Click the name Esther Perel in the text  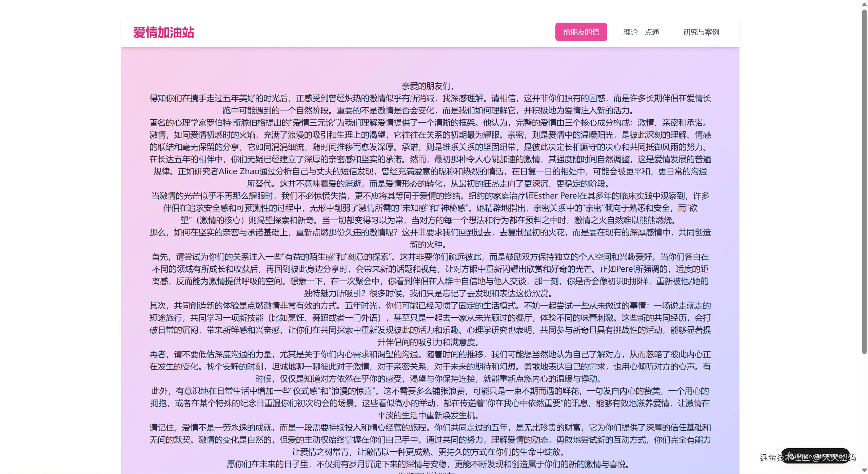(556, 196)
